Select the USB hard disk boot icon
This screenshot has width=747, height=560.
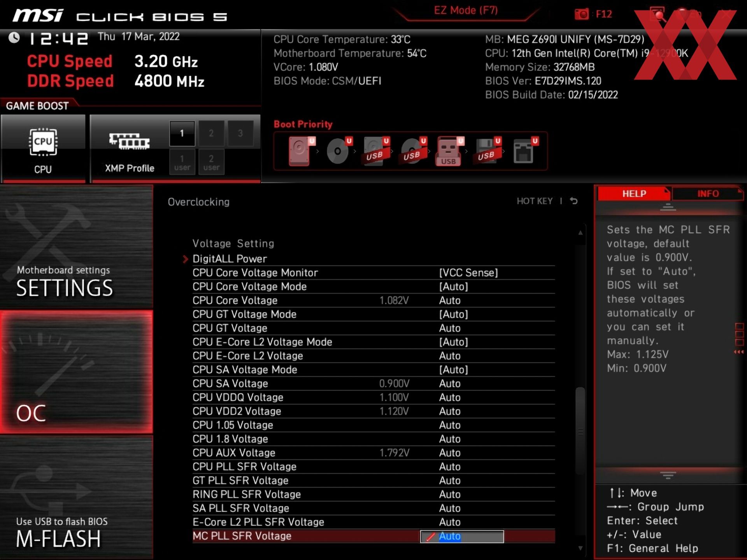[375, 151]
